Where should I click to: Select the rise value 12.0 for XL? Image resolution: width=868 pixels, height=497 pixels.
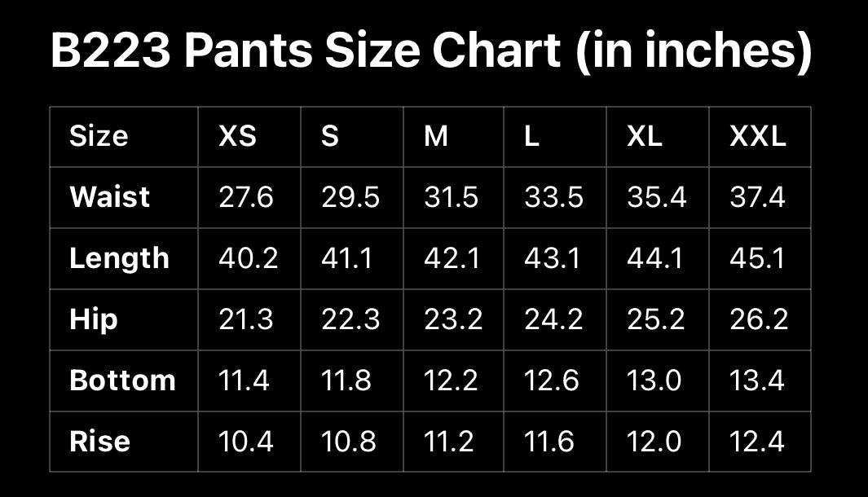[654, 442]
